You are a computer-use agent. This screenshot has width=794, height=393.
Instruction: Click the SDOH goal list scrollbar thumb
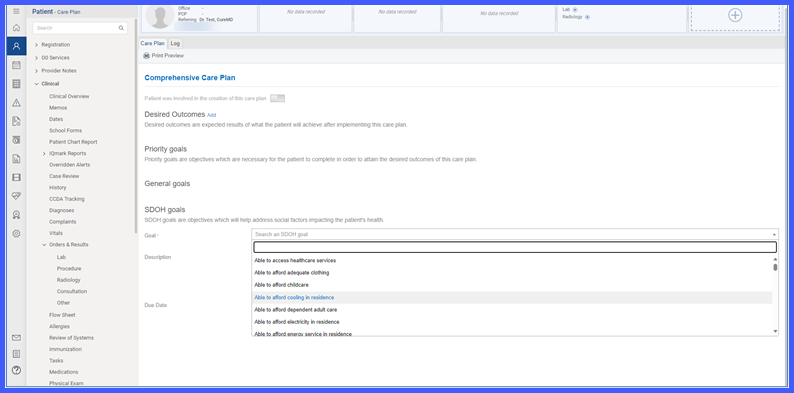(x=775, y=267)
